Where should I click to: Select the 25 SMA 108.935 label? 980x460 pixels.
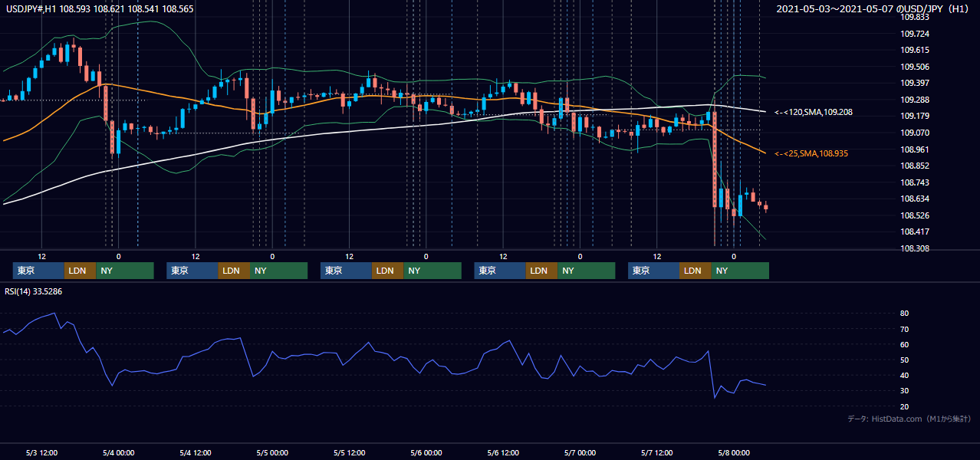pyautogui.click(x=813, y=153)
